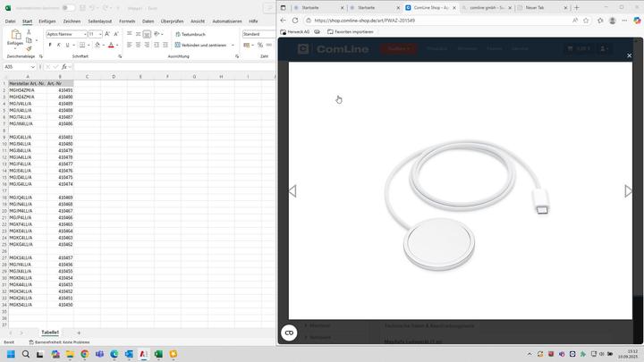This screenshot has width=644, height=362.
Task: Click the bold formatting icon in Excel
Action: [49, 44]
